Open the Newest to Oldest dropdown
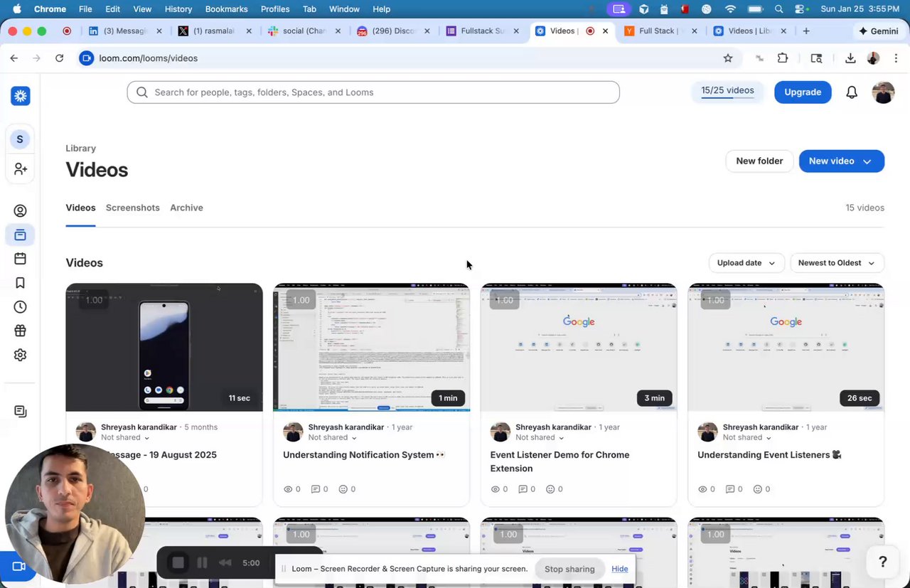Viewport: 910px width, 588px height. (837, 263)
